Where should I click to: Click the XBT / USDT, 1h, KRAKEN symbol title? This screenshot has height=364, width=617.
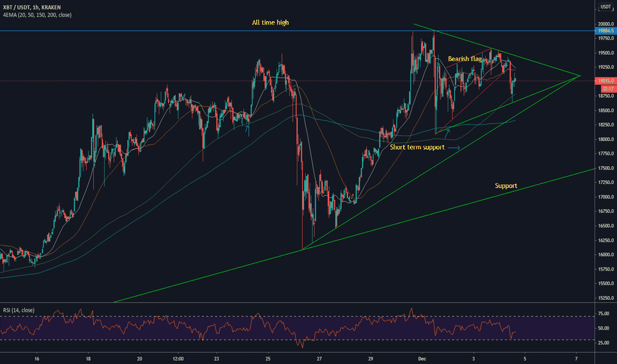[32, 7]
